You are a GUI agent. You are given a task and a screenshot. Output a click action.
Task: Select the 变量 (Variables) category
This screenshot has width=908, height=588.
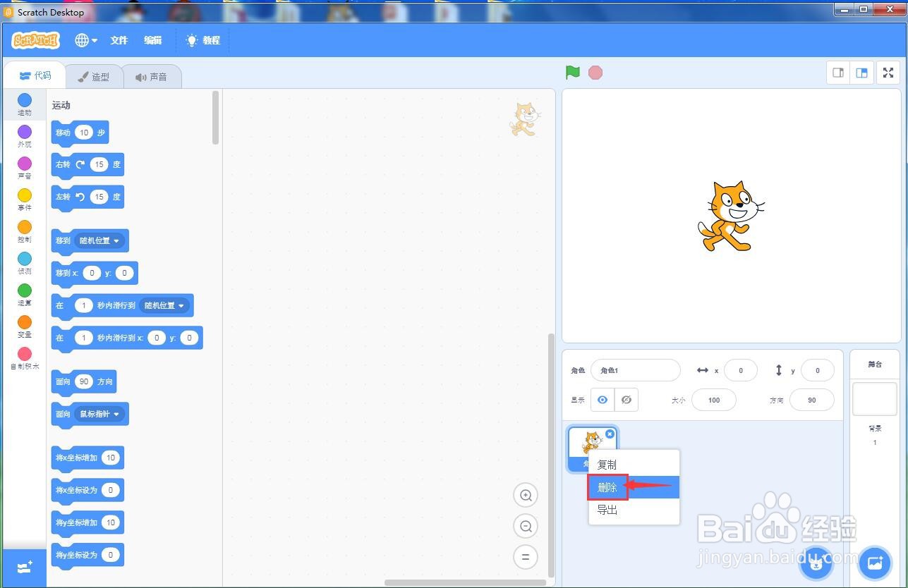[x=25, y=326]
